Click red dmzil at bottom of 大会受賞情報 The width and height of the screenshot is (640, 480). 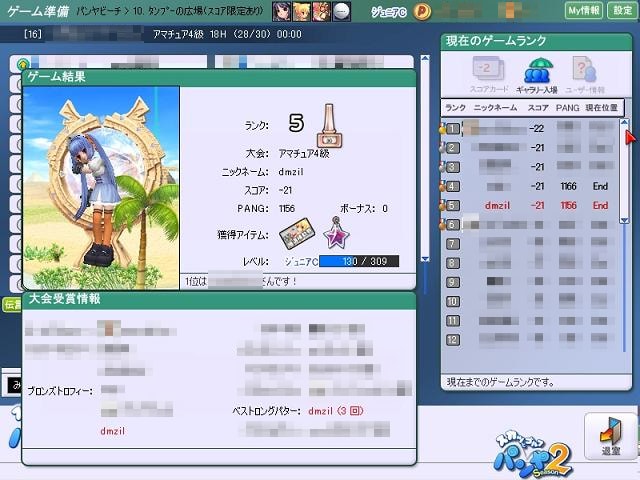tap(112, 431)
